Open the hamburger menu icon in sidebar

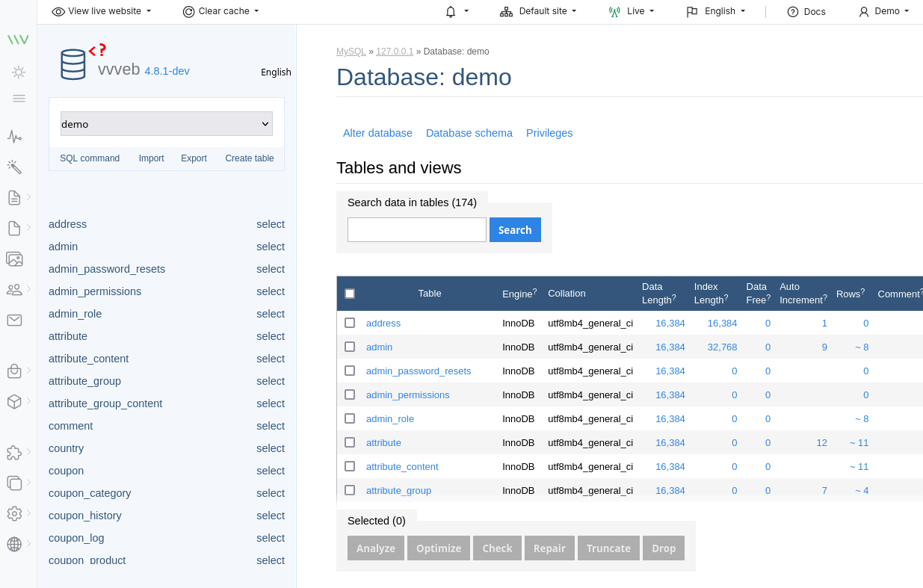[x=19, y=98]
